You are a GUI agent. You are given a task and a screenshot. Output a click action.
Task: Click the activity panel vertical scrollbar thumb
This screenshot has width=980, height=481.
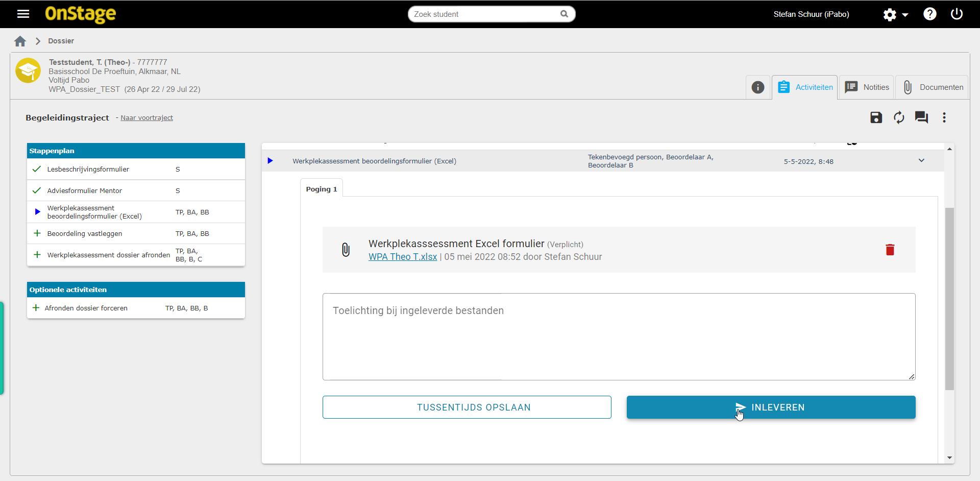(x=949, y=299)
